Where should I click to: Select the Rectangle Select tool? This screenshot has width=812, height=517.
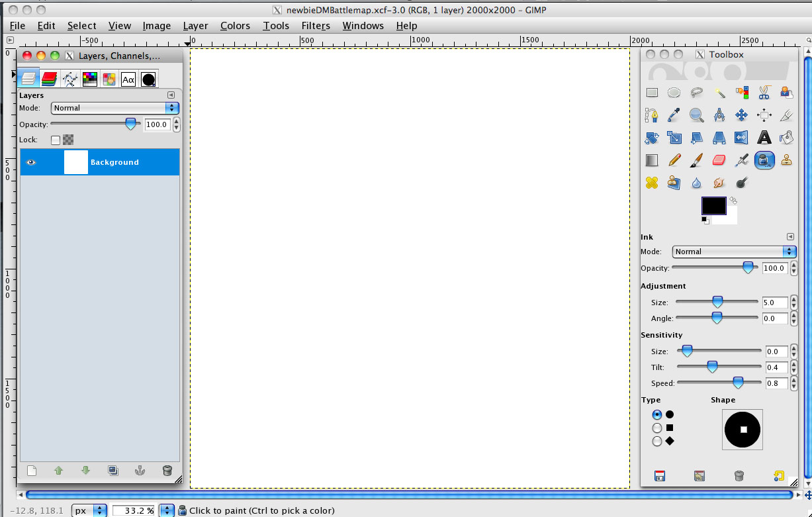click(652, 93)
